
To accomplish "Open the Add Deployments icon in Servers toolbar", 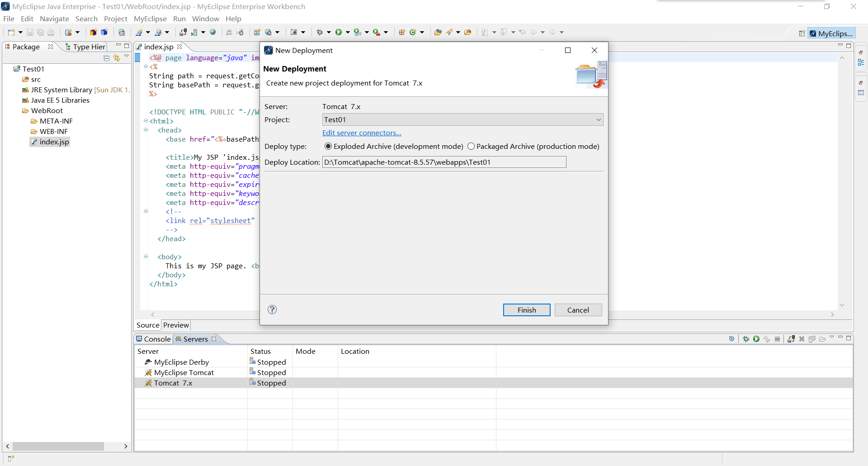I will click(x=791, y=339).
